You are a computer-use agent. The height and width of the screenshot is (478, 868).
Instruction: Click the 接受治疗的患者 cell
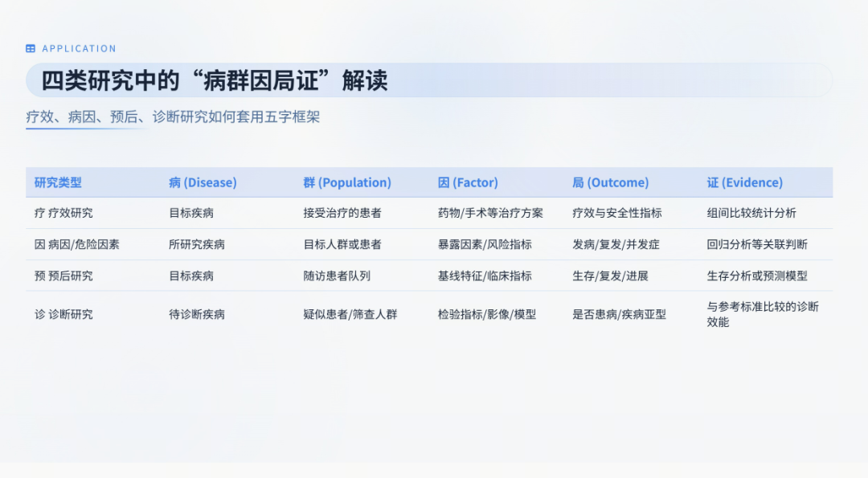tap(342, 213)
